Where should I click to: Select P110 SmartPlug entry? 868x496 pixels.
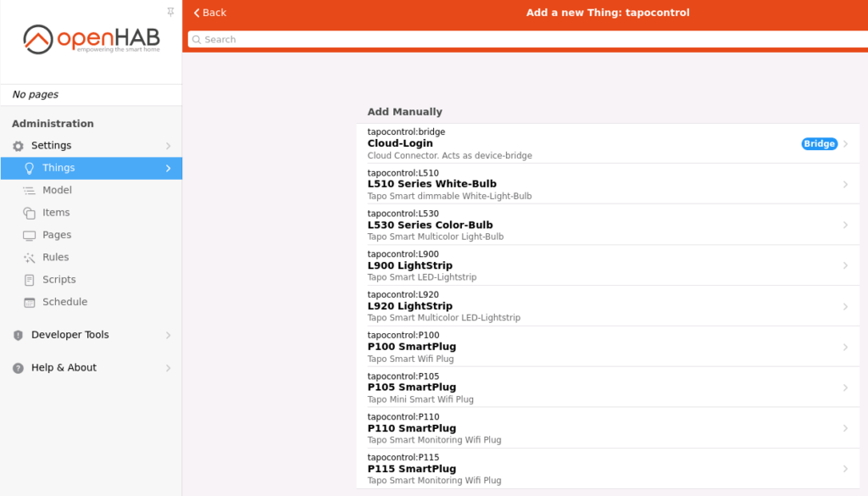(x=608, y=428)
